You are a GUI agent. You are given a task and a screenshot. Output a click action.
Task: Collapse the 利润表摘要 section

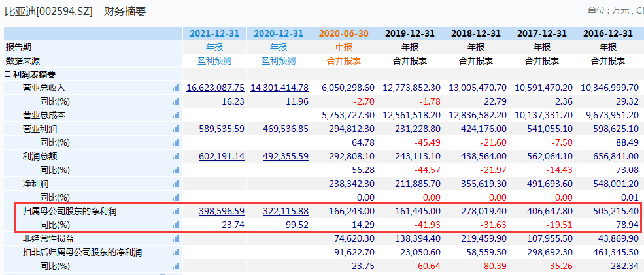(x=7, y=74)
